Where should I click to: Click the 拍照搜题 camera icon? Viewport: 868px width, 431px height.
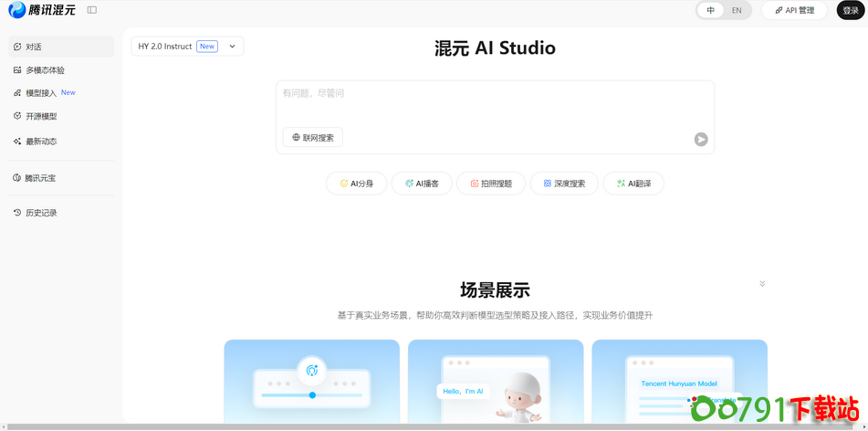475,184
